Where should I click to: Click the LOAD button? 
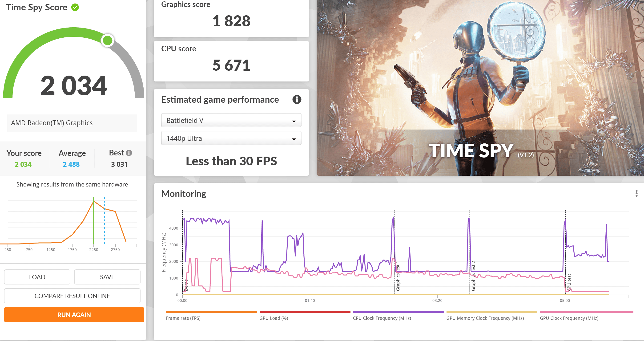click(x=37, y=277)
